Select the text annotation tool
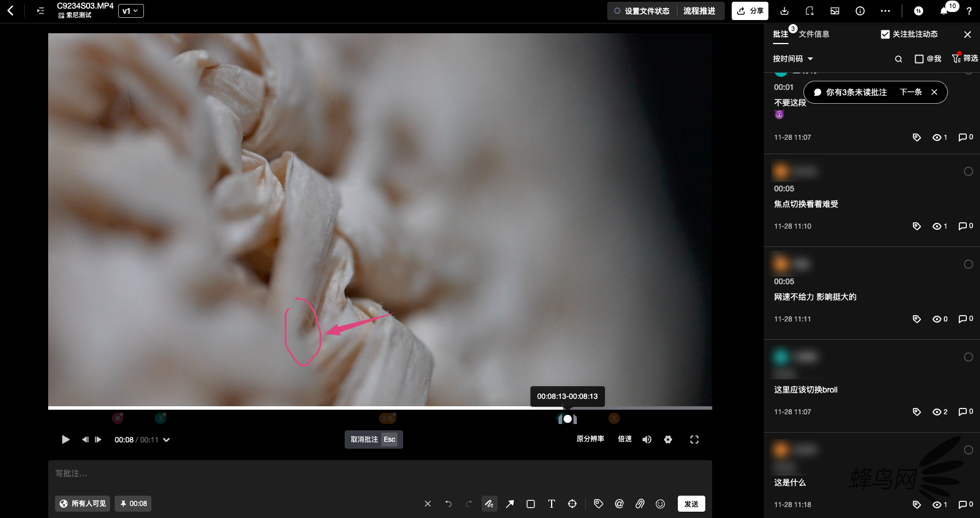980x518 pixels. (x=551, y=504)
